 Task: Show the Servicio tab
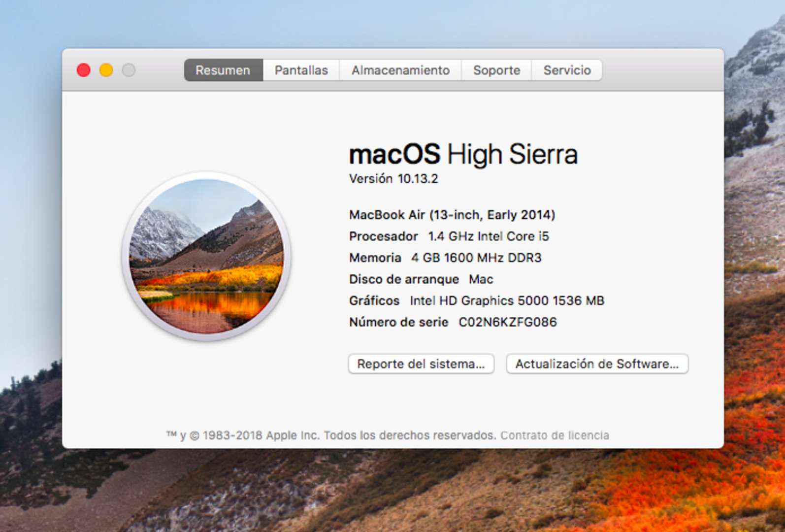click(x=567, y=70)
